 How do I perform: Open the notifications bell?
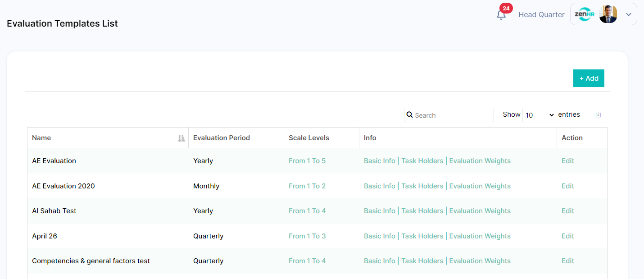click(x=501, y=15)
